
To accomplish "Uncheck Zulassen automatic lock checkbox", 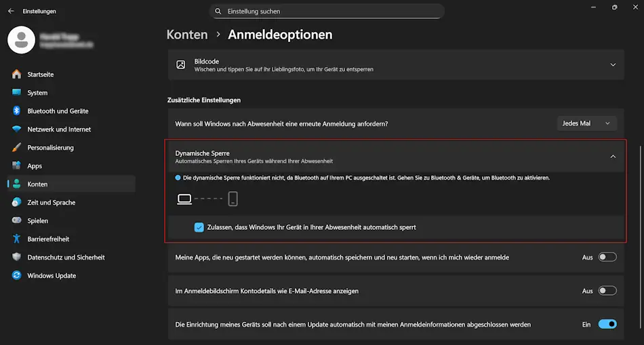I will [x=199, y=227].
